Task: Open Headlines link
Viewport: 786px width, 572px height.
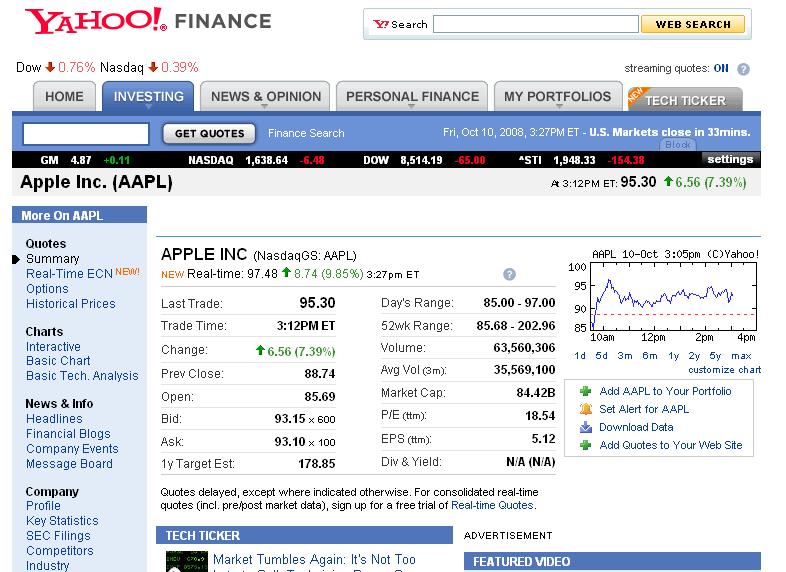Action: coord(54,419)
